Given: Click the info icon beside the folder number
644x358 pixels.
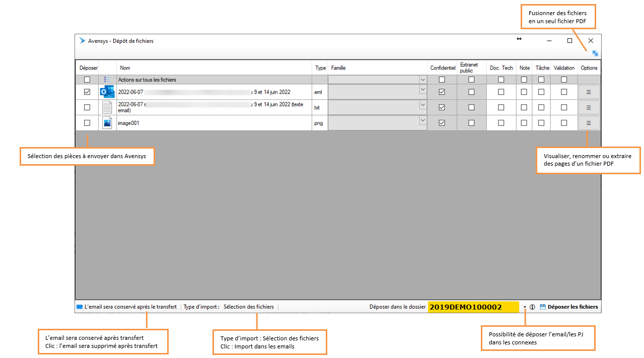Looking at the screenshot, I should [x=532, y=307].
